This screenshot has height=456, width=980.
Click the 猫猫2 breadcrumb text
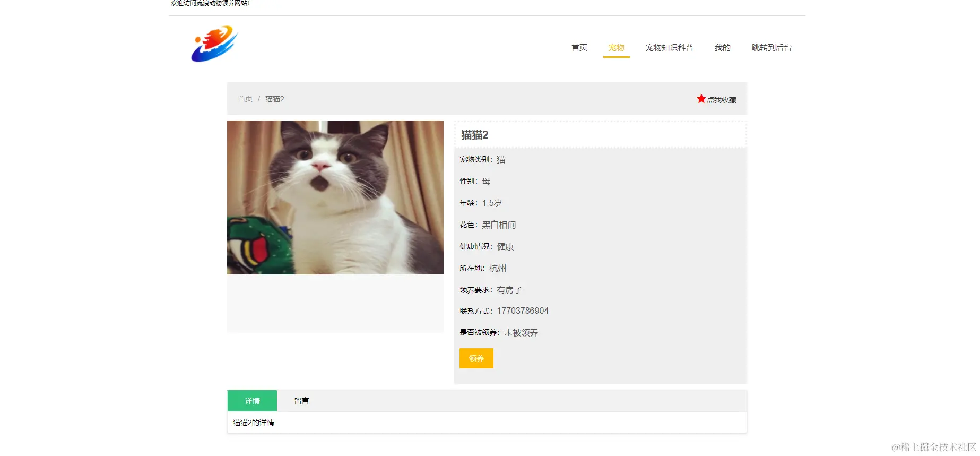tap(275, 99)
